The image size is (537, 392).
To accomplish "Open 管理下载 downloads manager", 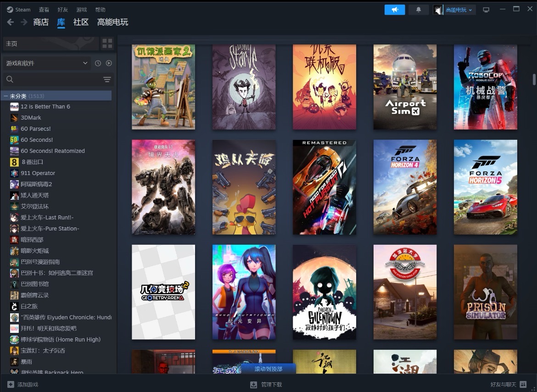I will pyautogui.click(x=271, y=384).
